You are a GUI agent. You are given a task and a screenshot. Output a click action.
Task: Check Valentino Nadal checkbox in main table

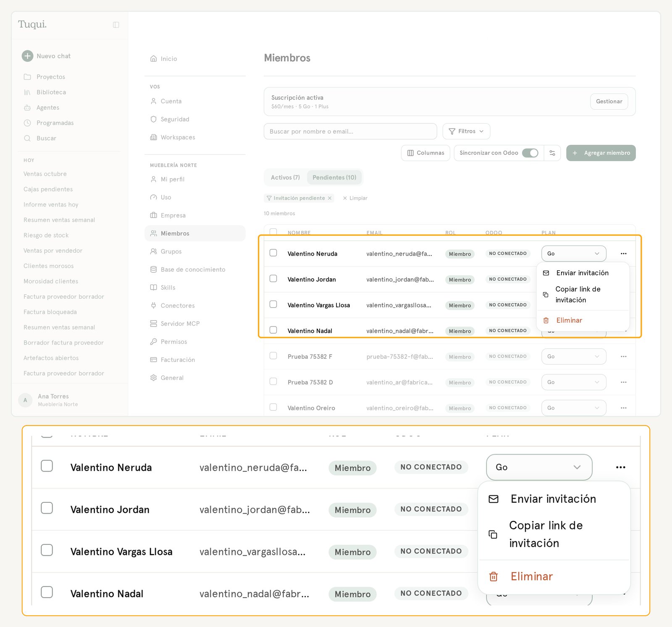pos(273,330)
